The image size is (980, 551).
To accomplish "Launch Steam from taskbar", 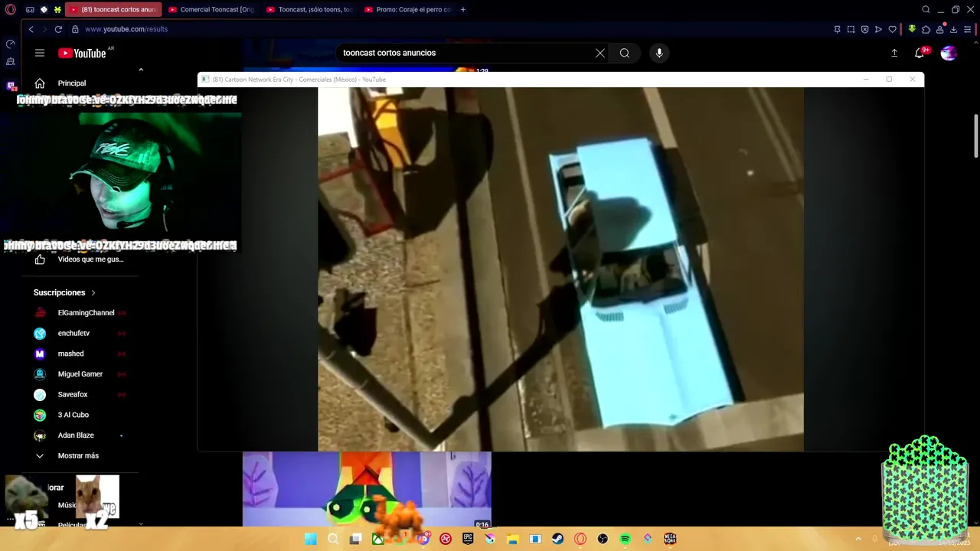I will pyautogui.click(x=558, y=539).
